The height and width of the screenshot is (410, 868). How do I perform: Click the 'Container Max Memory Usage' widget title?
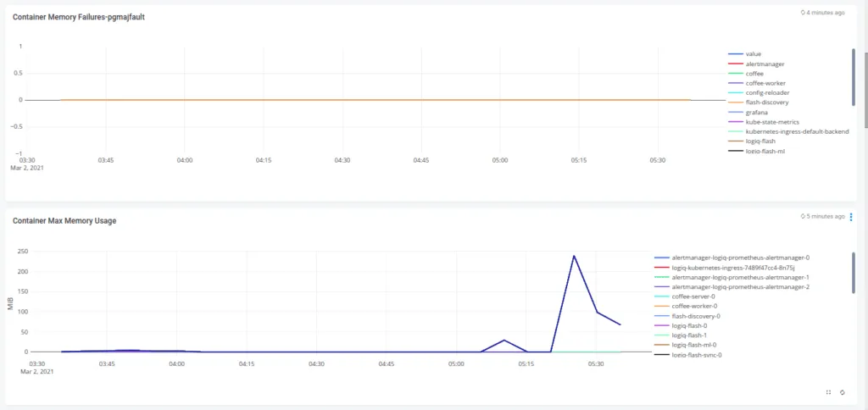point(64,220)
